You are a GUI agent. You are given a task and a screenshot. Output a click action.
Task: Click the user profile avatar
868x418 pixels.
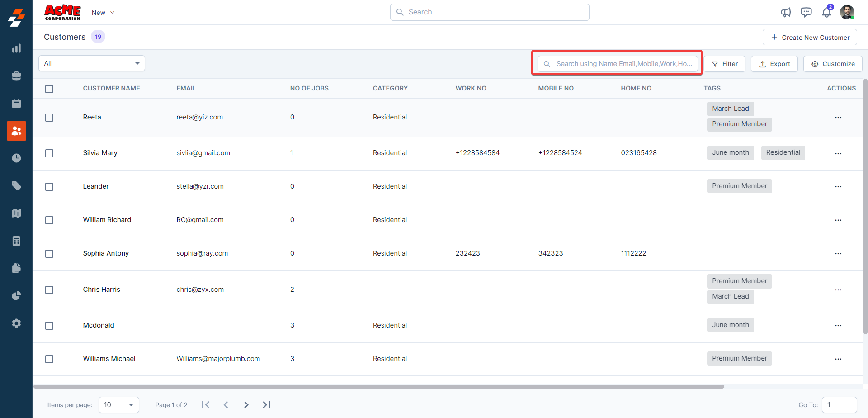[847, 12]
